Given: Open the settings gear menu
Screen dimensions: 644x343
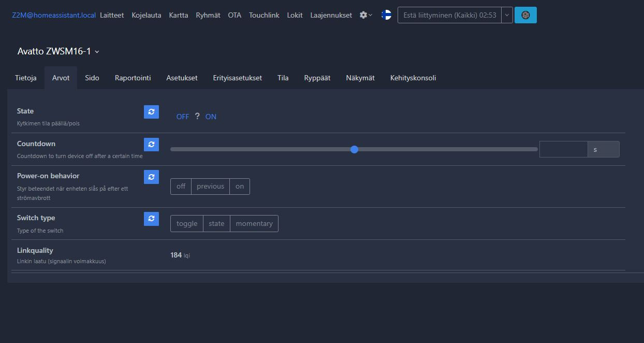Looking at the screenshot, I should [365, 15].
